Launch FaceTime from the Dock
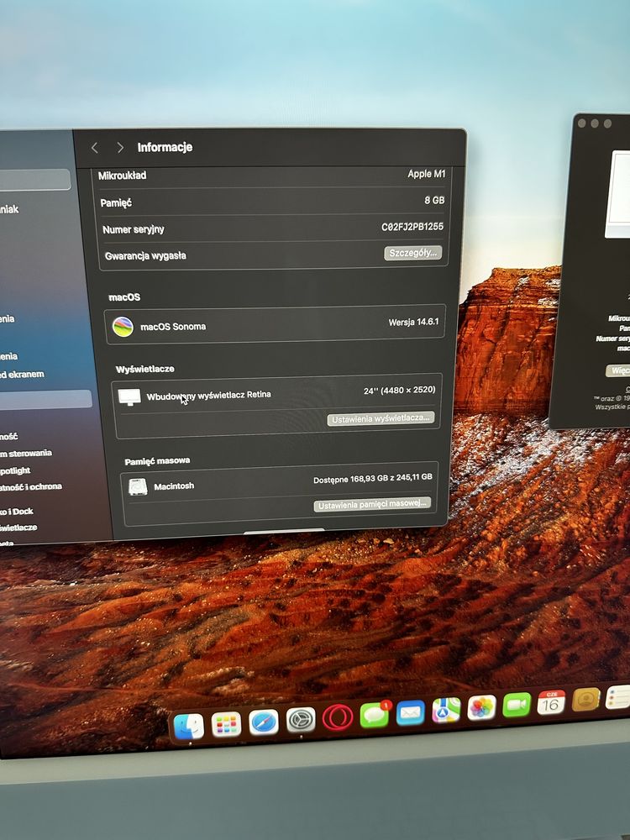 517,705
